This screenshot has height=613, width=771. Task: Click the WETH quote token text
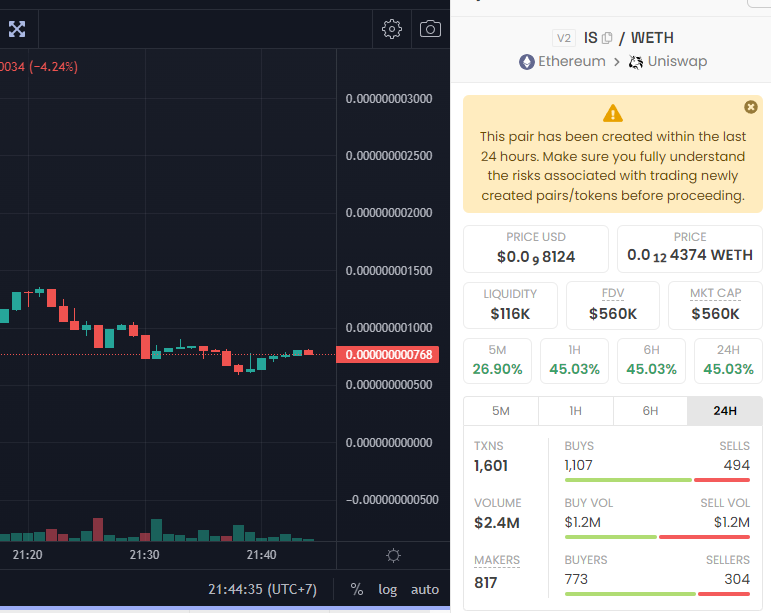(652, 38)
